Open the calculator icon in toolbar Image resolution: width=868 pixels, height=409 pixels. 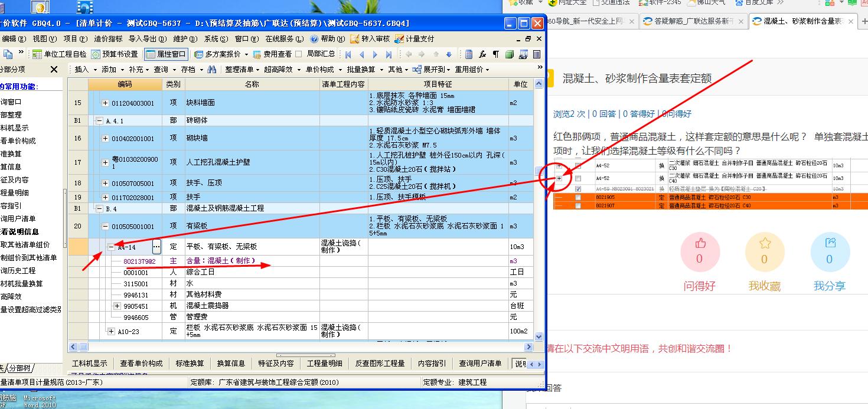point(469,54)
